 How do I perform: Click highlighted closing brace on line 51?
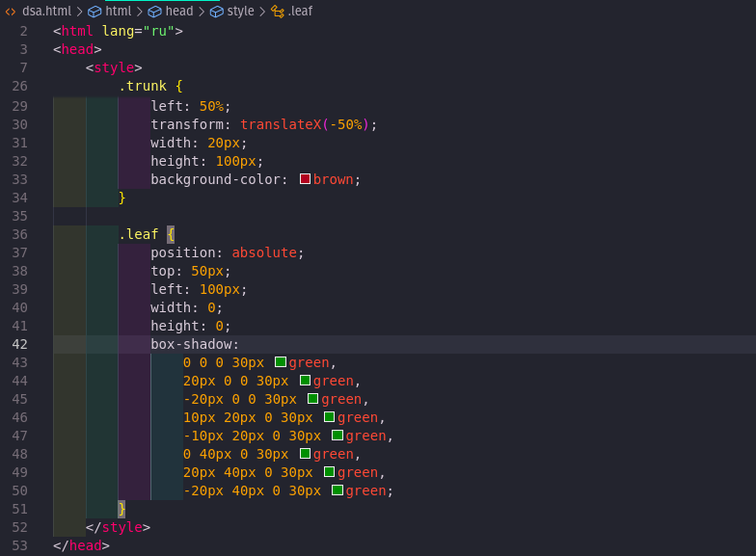[121, 509]
